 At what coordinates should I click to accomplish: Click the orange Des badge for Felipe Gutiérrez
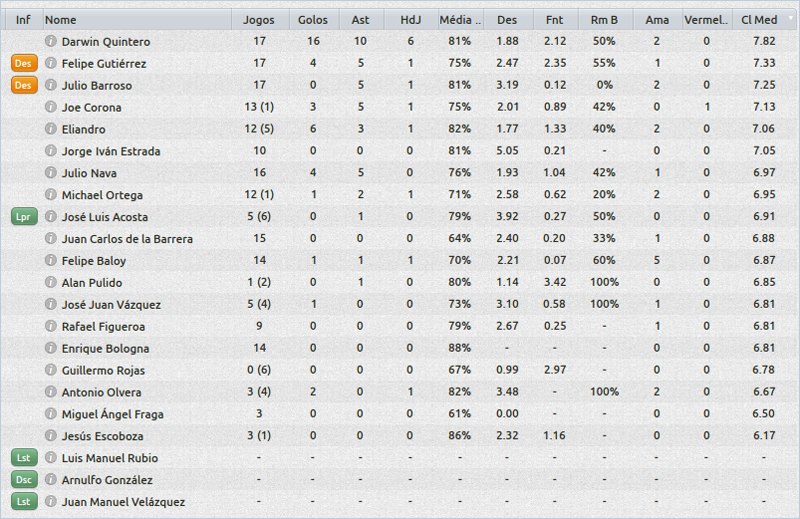[x=23, y=64]
